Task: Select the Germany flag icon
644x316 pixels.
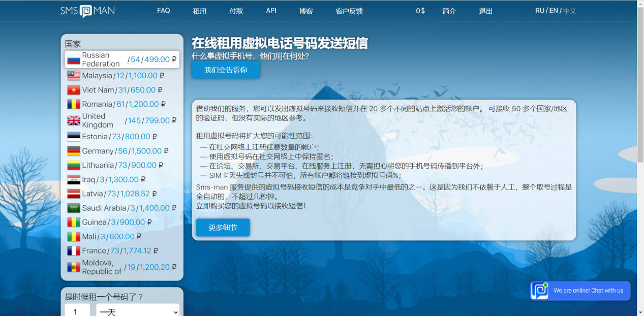Action: [74, 151]
